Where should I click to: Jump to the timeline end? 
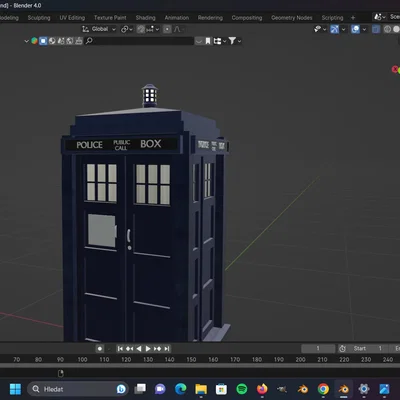click(x=167, y=349)
